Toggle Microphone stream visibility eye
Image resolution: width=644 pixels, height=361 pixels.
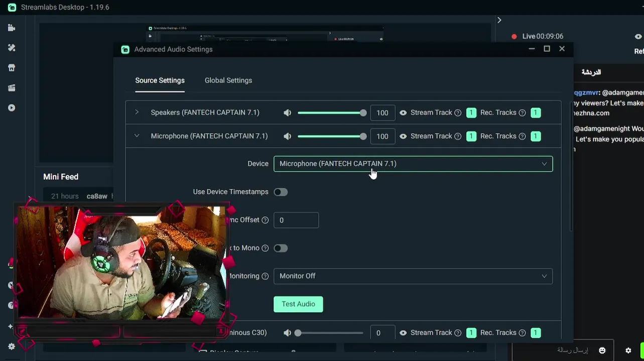403,136
